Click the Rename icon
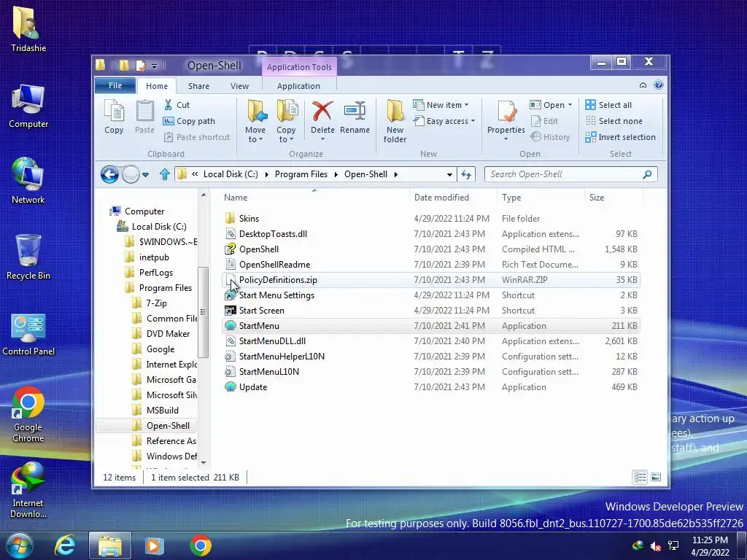 click(x=355, y=117)
